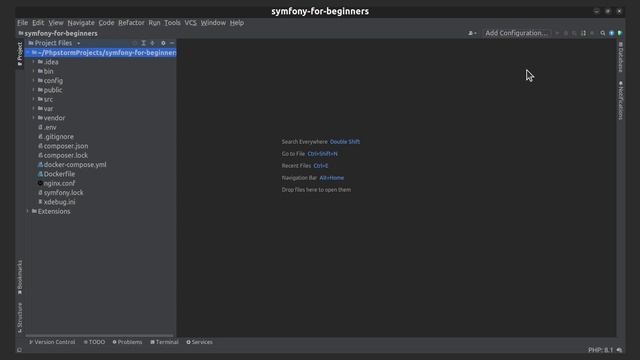
Task: Expand the bin folder
Action: 33,71
